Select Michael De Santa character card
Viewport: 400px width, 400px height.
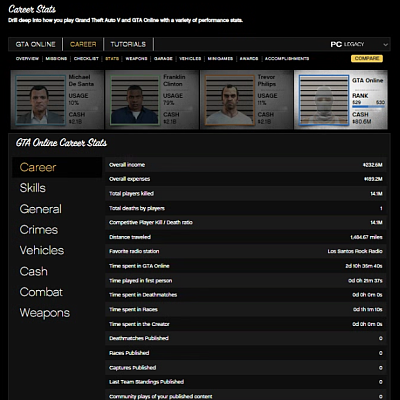(57, 100)
